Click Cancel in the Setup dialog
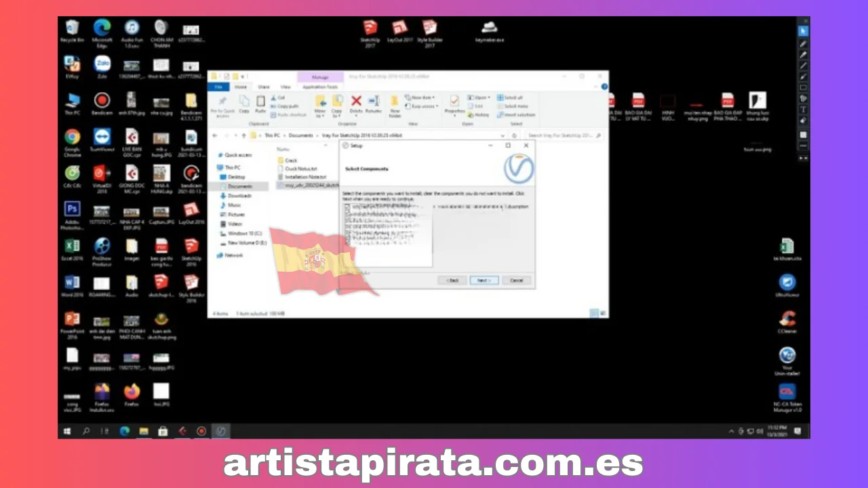This screenshot has height=488, width=868. tap(517, 280)
